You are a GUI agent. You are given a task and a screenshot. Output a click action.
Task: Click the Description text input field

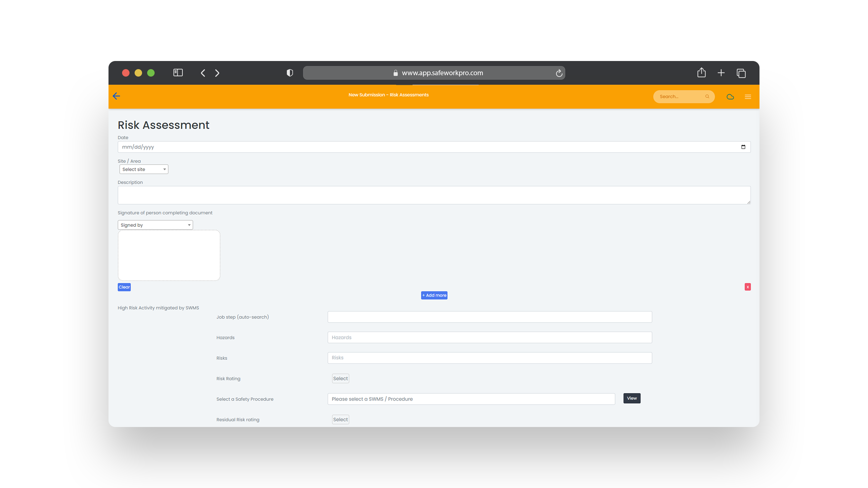click(x=434, y=195)
